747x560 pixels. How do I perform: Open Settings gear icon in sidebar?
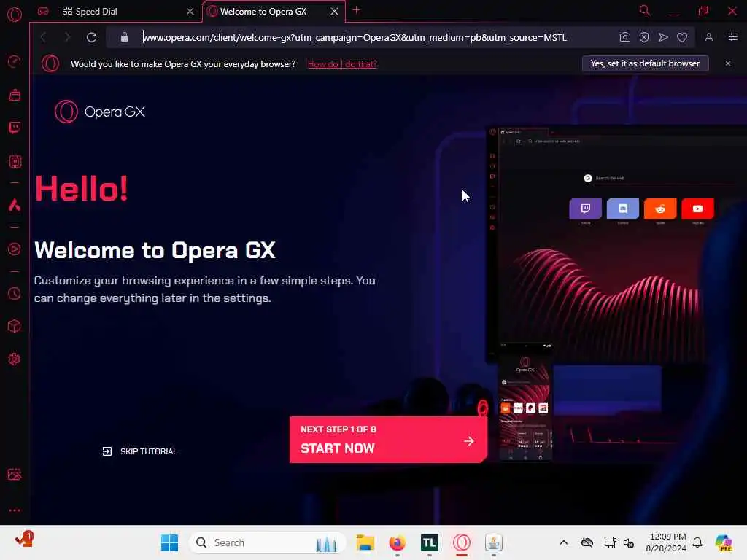[x=15, y=359]
